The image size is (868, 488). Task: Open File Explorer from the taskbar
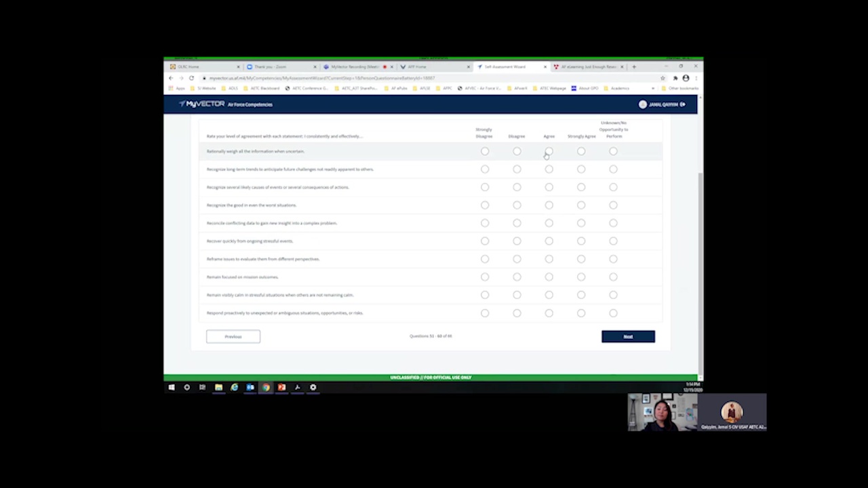pyautogui.click(x=218, y=388)
